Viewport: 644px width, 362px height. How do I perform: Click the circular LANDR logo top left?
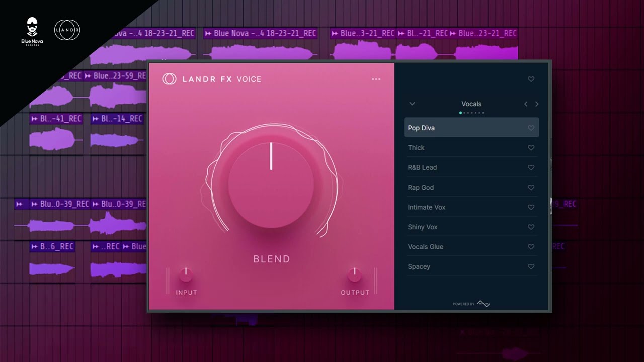67,30
